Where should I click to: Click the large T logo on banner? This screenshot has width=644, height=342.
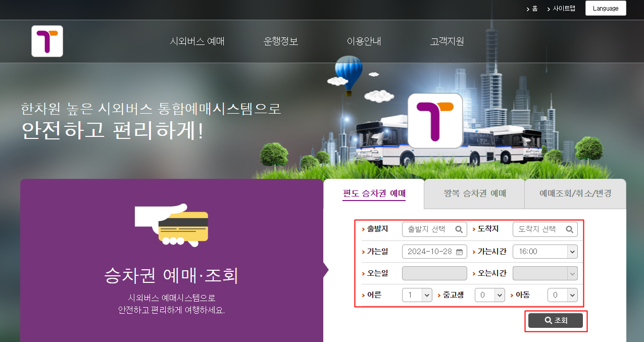[435, 121]
